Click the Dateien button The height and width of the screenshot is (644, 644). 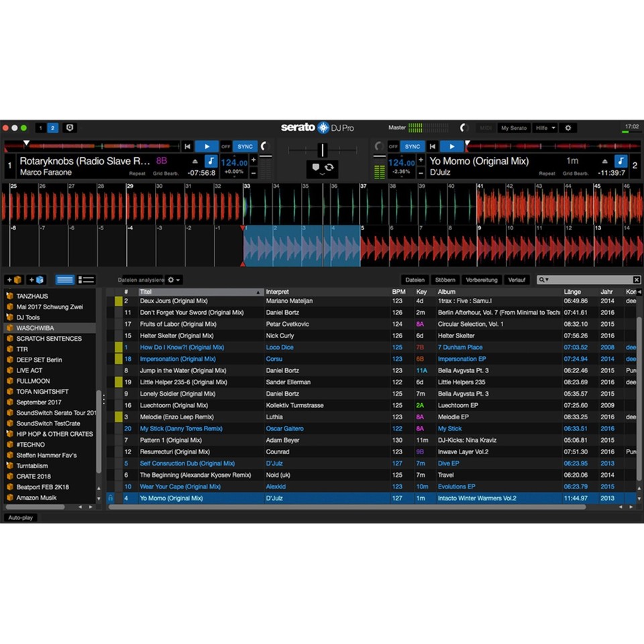(415, 280)
